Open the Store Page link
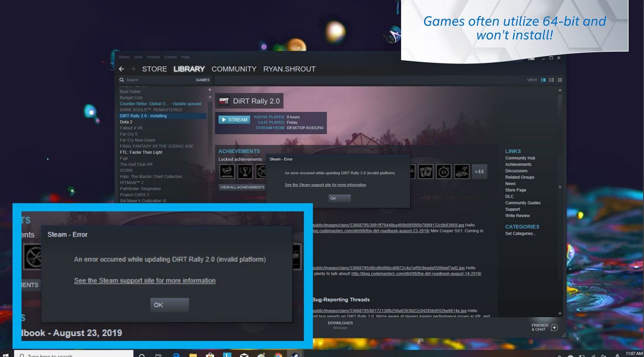The image size is (644, 357). coord(516,190)
